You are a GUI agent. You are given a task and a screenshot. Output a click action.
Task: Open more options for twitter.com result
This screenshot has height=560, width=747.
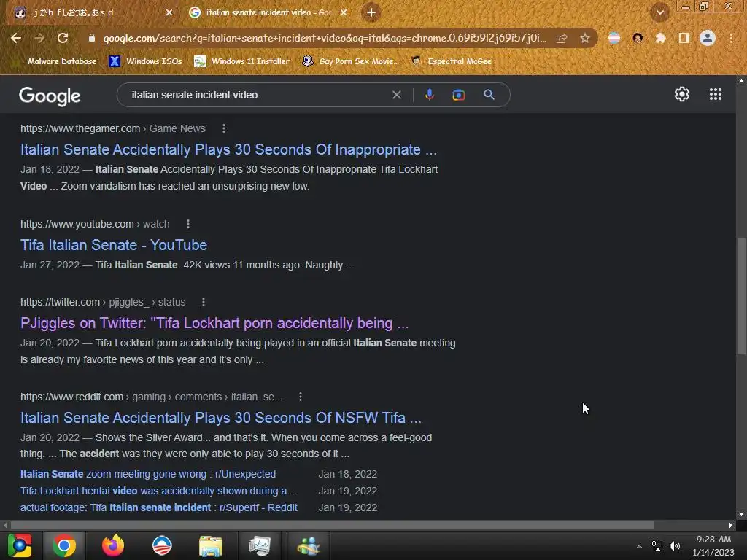click(204, 302)
